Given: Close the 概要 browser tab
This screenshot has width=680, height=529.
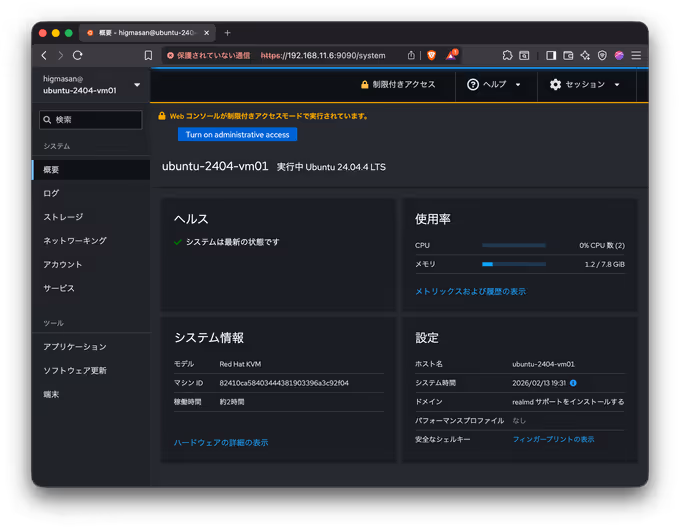Looking at the screenshot, I should click(x=206, y=33).
